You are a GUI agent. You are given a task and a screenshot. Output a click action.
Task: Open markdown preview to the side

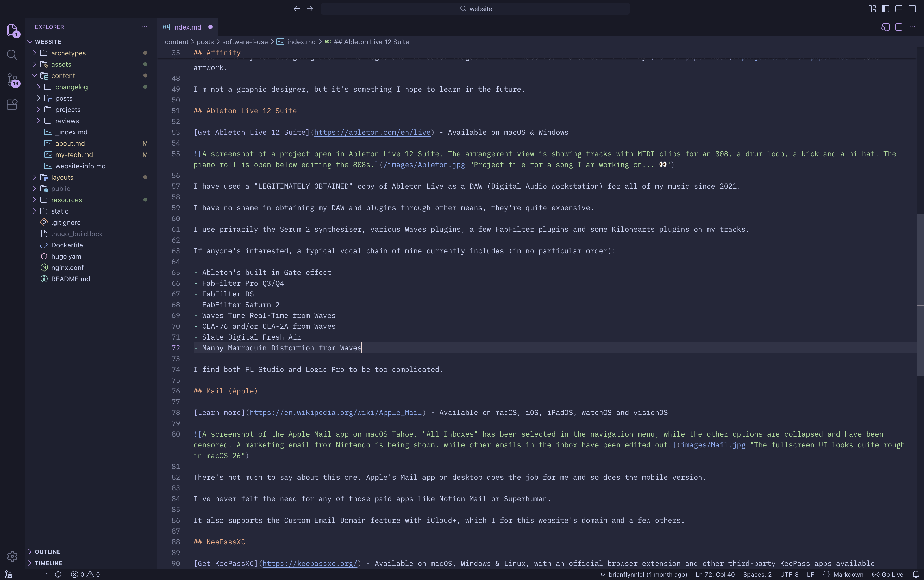[x=885, y=27]
